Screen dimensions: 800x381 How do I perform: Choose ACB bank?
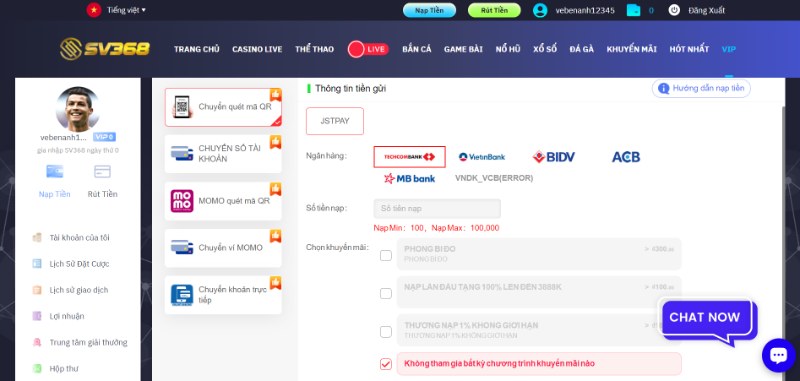(626, 157)
